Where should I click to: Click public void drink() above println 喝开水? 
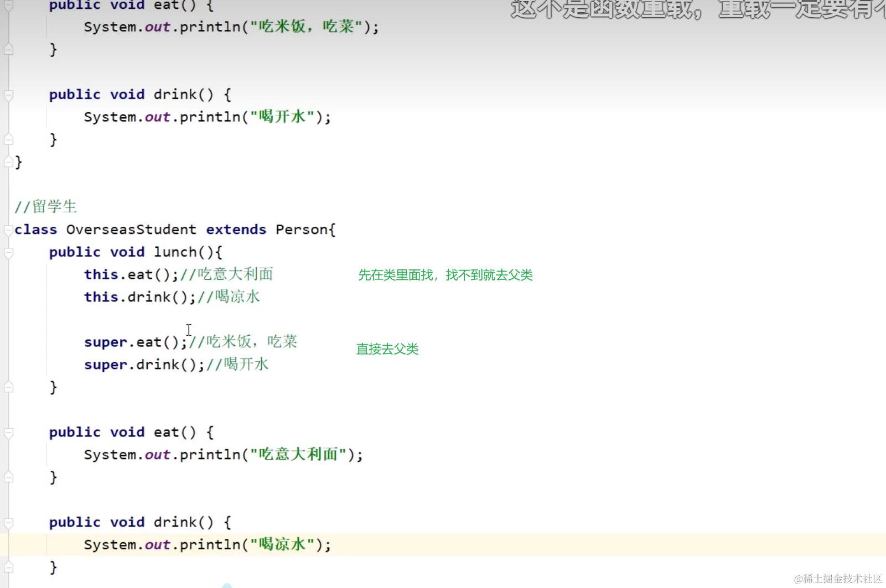[x=140, y=95]
